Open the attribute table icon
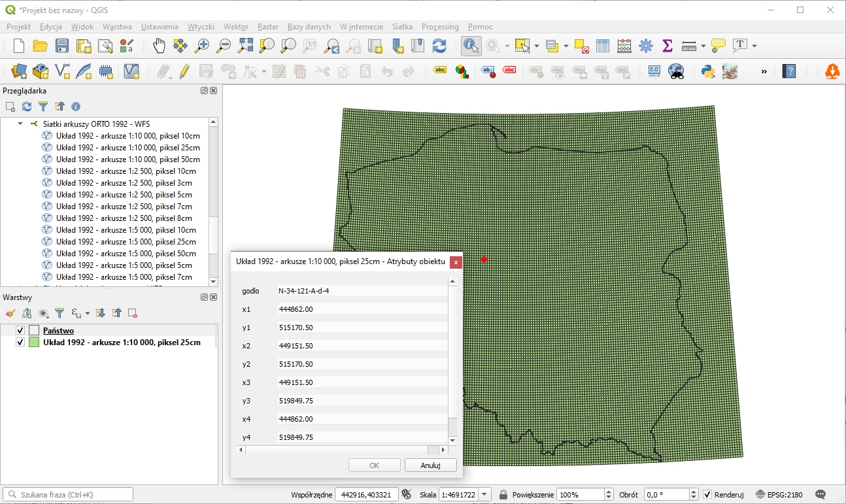The width and height of the screenshot is (846, 504). coord(603,46)
